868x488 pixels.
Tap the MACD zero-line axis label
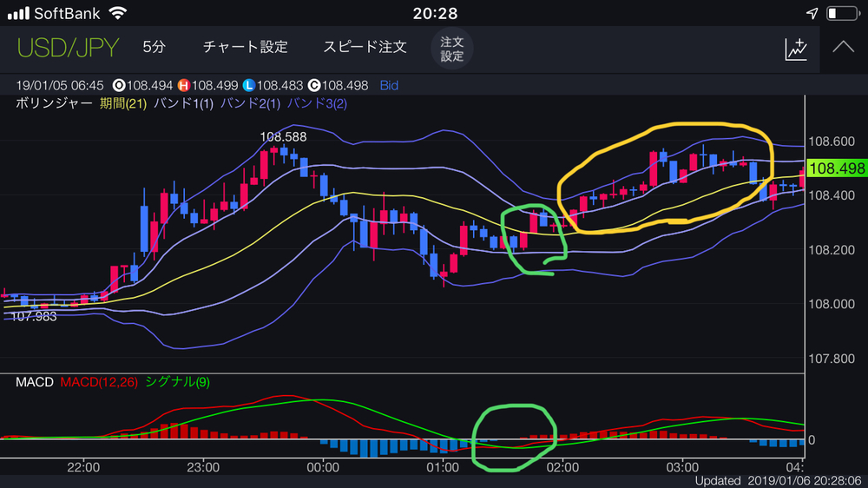[x=812, y=440]
